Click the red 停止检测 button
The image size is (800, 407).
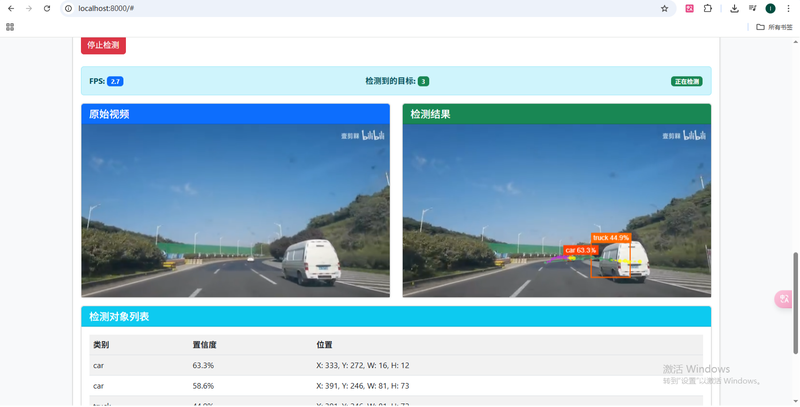tap(103, 45)
